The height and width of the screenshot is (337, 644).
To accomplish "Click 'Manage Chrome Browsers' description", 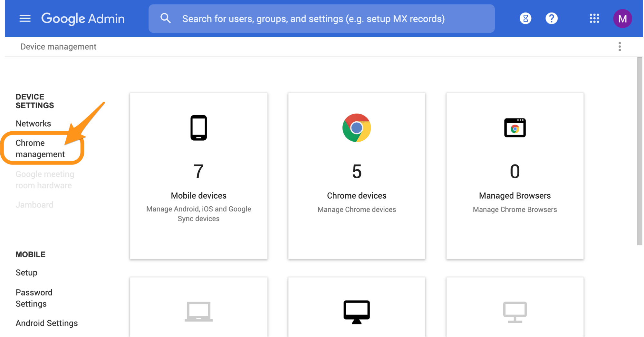I will pyautogui.click(x=515, y=210).
